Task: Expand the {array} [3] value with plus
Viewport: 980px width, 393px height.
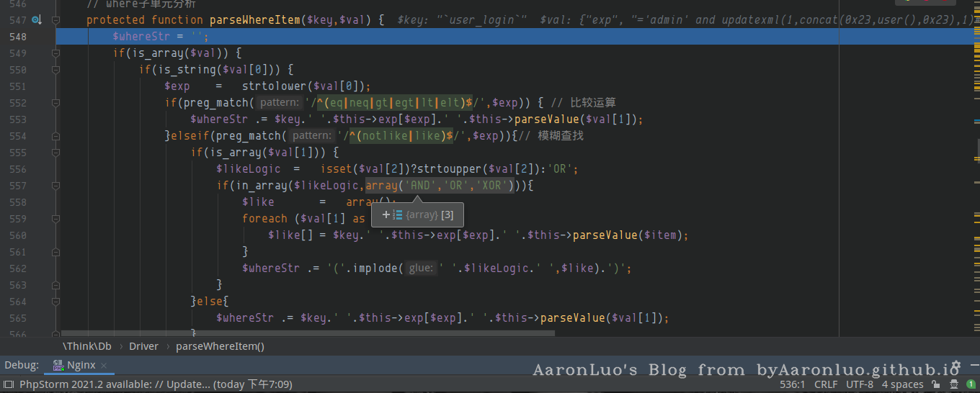Action: point(386,214)
